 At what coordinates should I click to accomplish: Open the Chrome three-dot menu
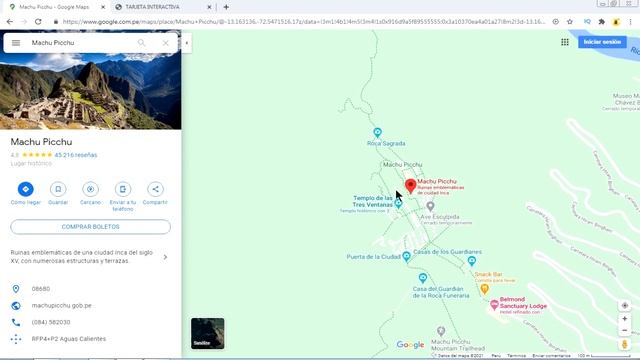[x=631, y=22]
